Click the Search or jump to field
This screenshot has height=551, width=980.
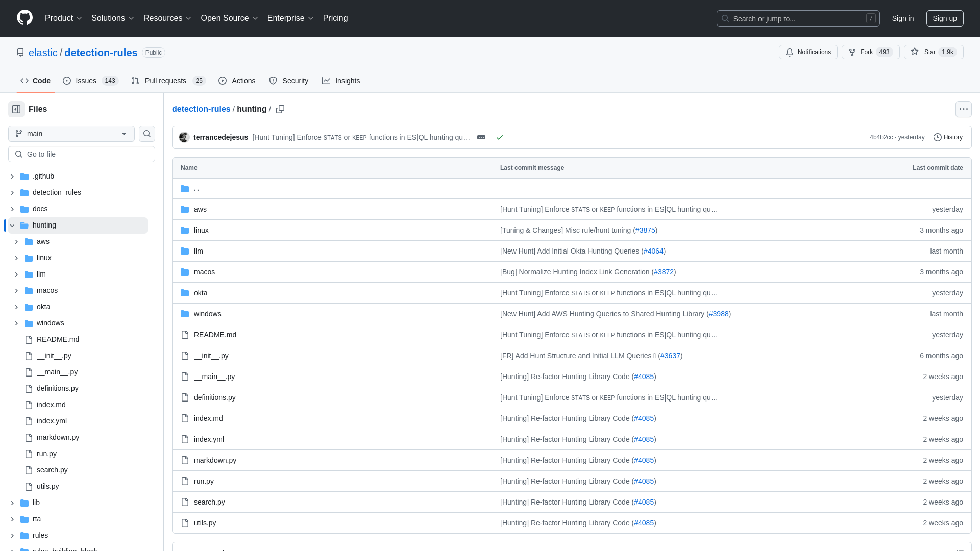798,18
